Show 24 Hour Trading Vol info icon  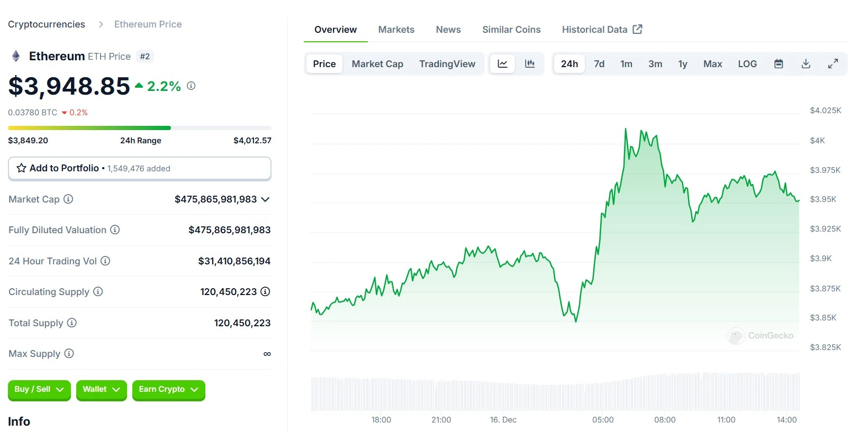pos(105,261)
